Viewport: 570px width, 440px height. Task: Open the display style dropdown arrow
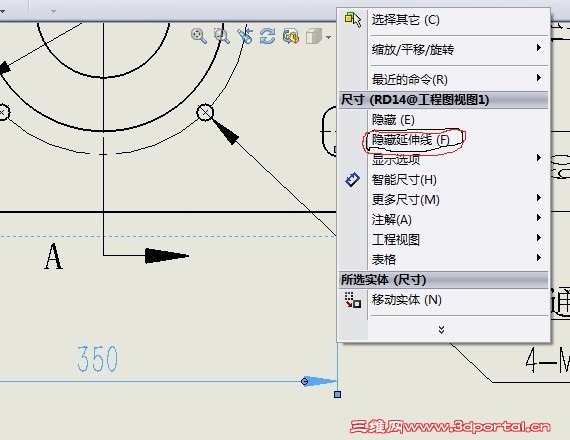coord(329,37)
